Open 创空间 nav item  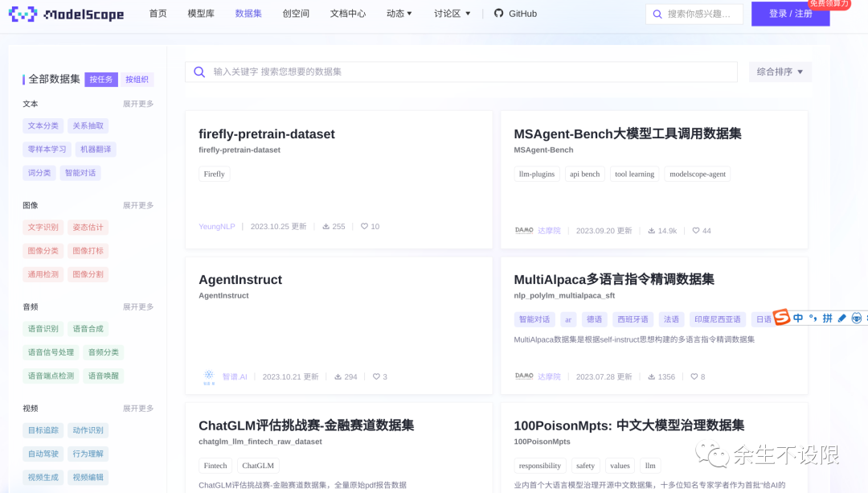point(296,14)
